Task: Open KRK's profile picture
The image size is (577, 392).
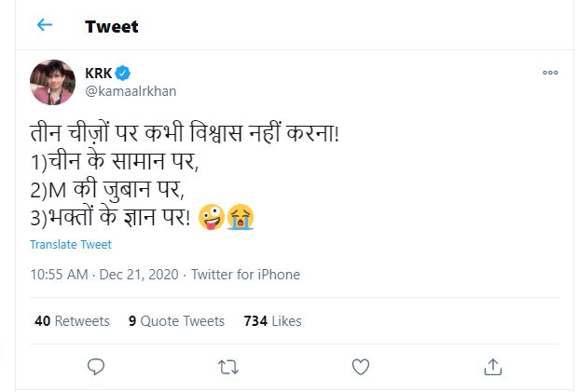Action: [53, 82]
